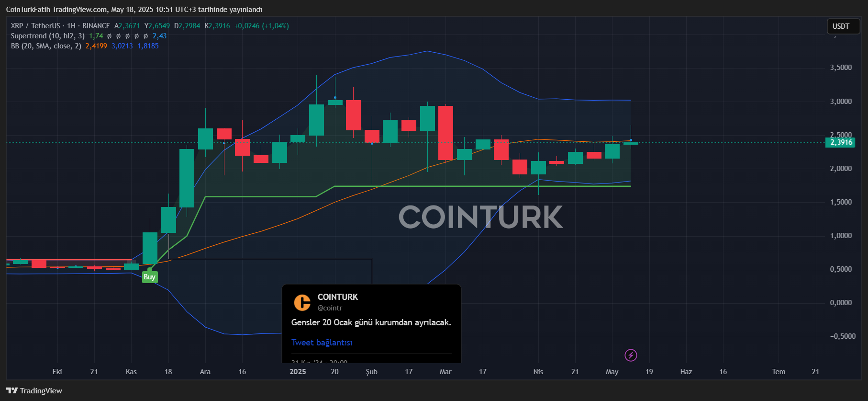Click the 3,5000 price axis label
The height and width of the screenshot is (401, 868).
click(841, 68)
